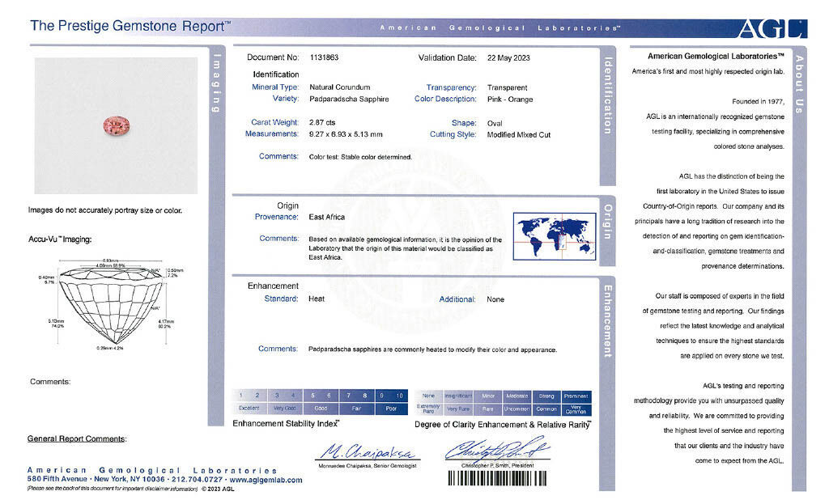Click the world map origin image
829x504 pixels.
(x=555, y=236)
